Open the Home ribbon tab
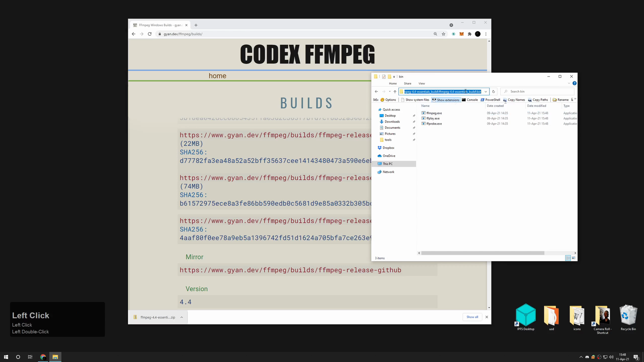Screen dimensions: 644x362 (393, 83)
